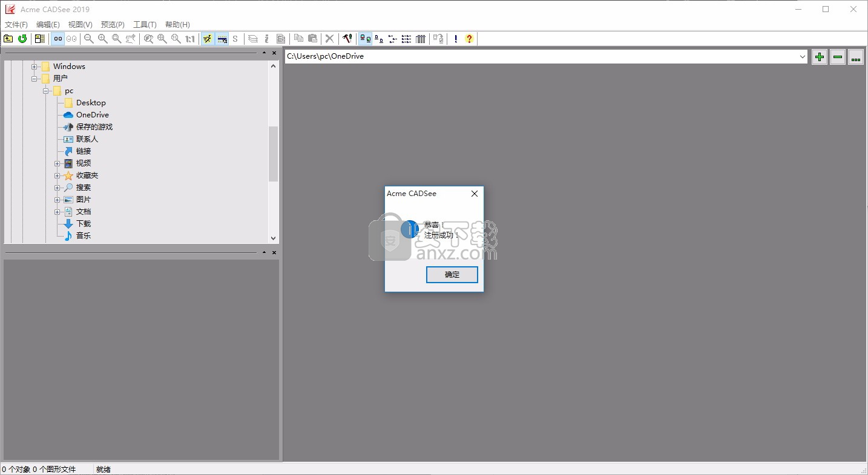
Task: Open the layers icon
Action: [253, 39]
